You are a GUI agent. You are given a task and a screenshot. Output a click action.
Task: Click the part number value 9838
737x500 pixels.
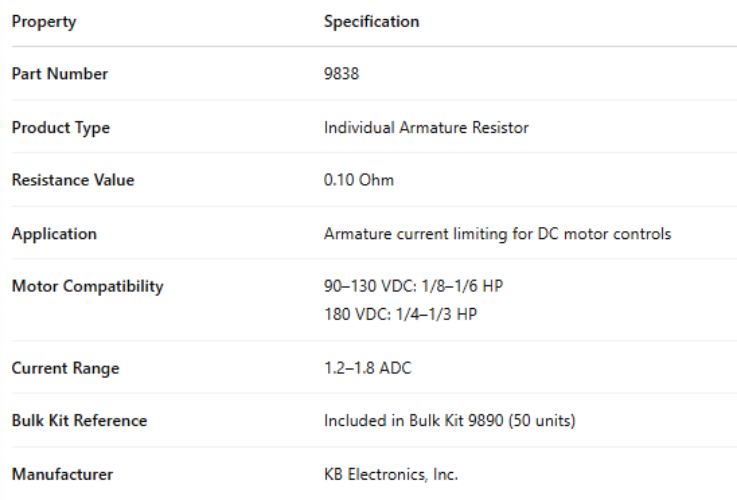click(340, 74)
